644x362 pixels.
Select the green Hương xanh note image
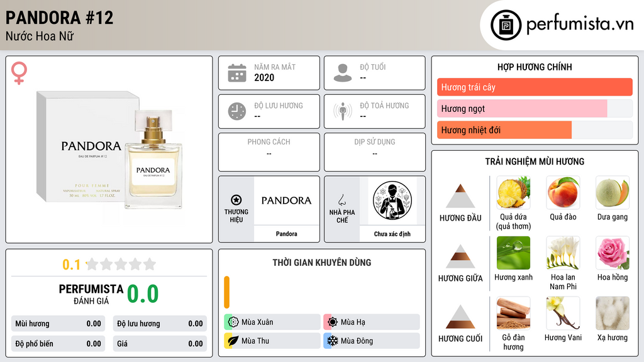pos(513,253)
